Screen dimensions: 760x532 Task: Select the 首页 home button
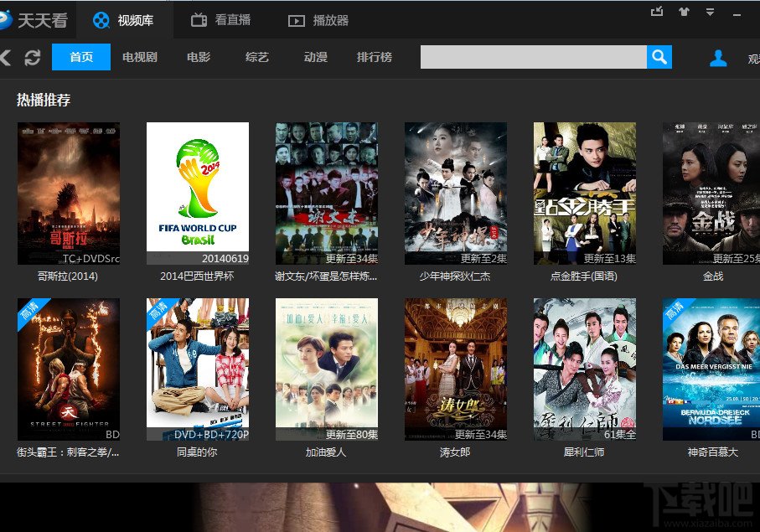[81, 57]
